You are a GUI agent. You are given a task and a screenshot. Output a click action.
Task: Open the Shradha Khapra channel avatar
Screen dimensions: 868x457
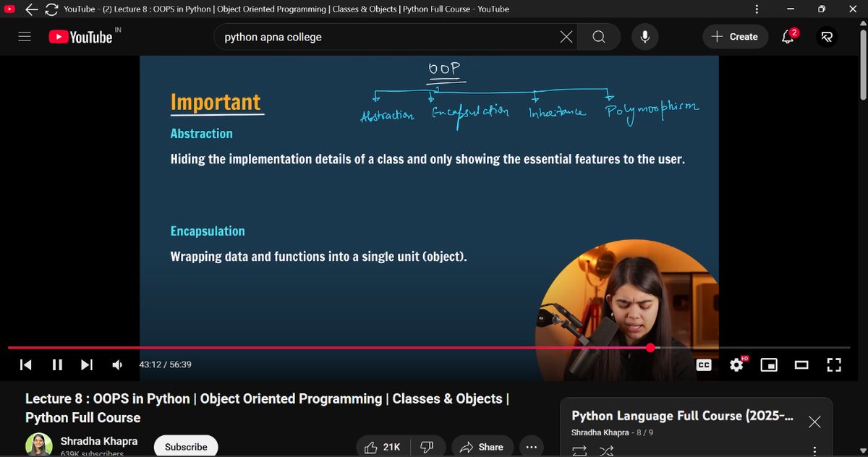click(38, 445)
